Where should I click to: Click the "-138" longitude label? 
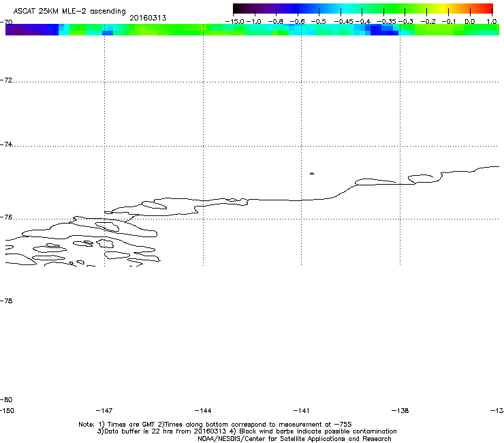400,410
